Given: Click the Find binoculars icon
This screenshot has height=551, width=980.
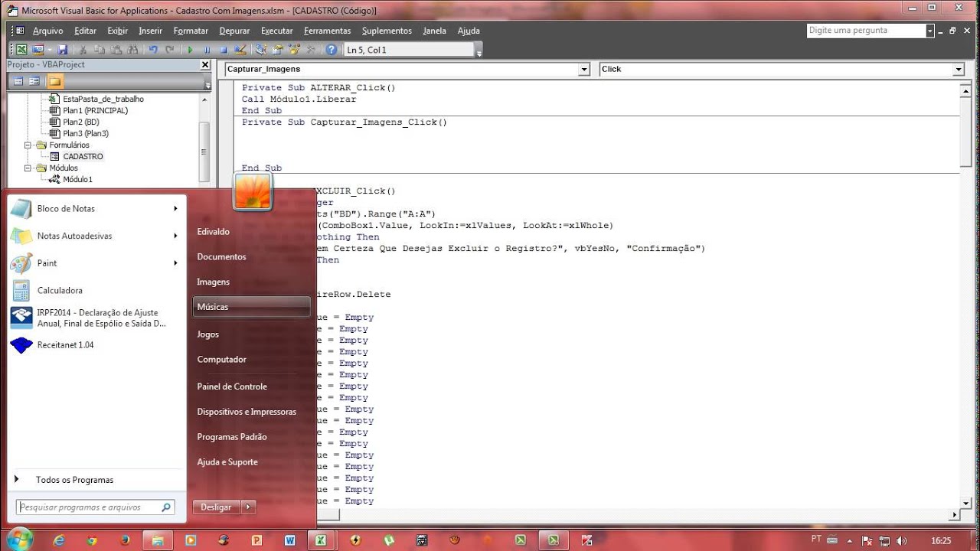Looking at the screenshot, I should coord(132,50).
